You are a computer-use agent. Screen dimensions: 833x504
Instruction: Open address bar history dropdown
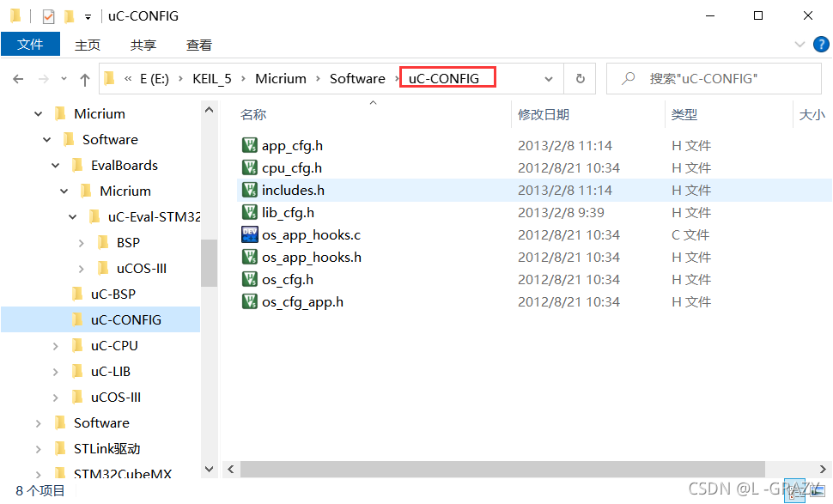(x=548, y=79)
